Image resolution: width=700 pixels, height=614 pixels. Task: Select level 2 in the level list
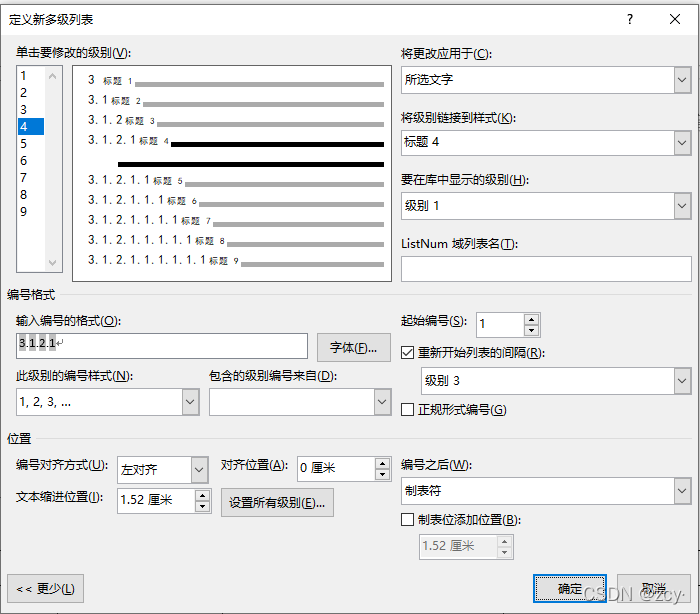point(30,92)
